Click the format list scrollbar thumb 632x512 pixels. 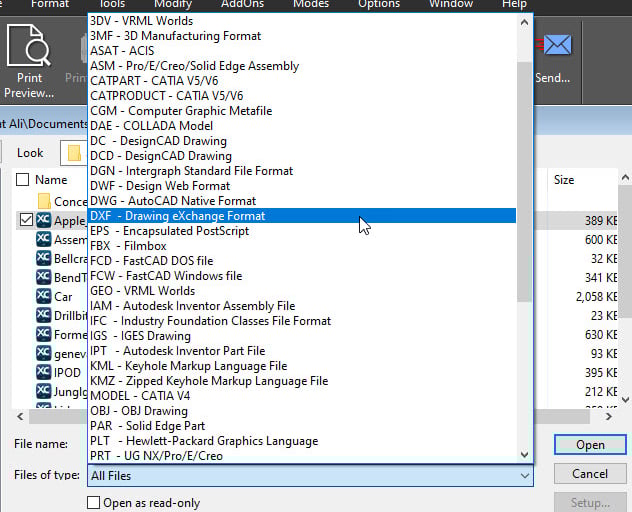[x=524, y=181]
